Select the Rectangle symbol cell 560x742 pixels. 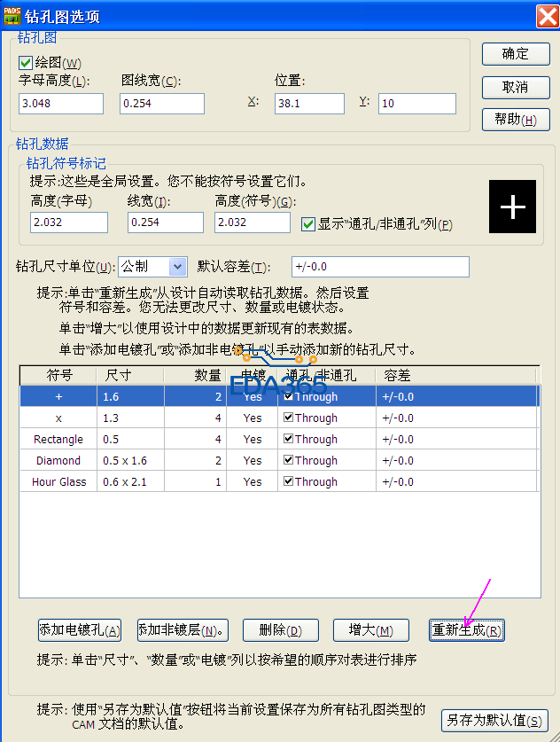click(x=58, y=439)
